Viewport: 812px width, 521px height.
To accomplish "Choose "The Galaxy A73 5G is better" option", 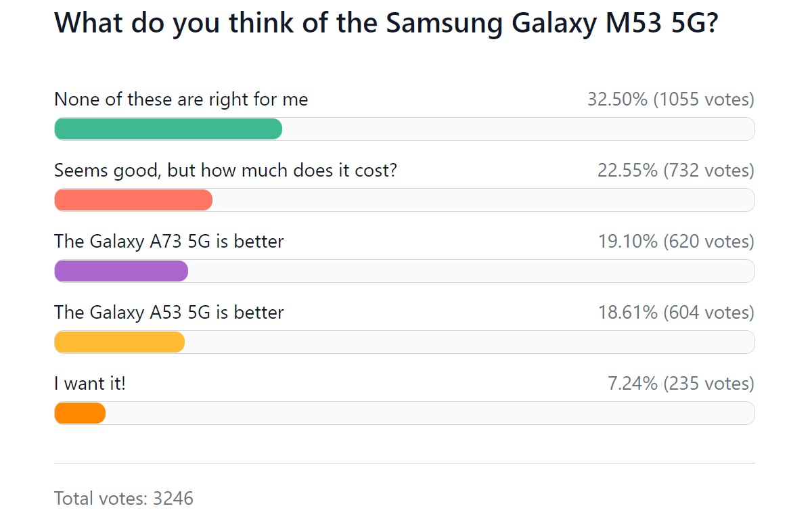I will pos(169,242).
